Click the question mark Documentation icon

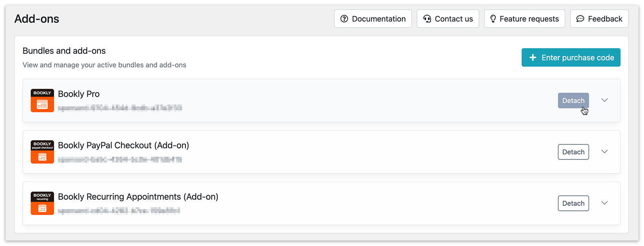344,19
